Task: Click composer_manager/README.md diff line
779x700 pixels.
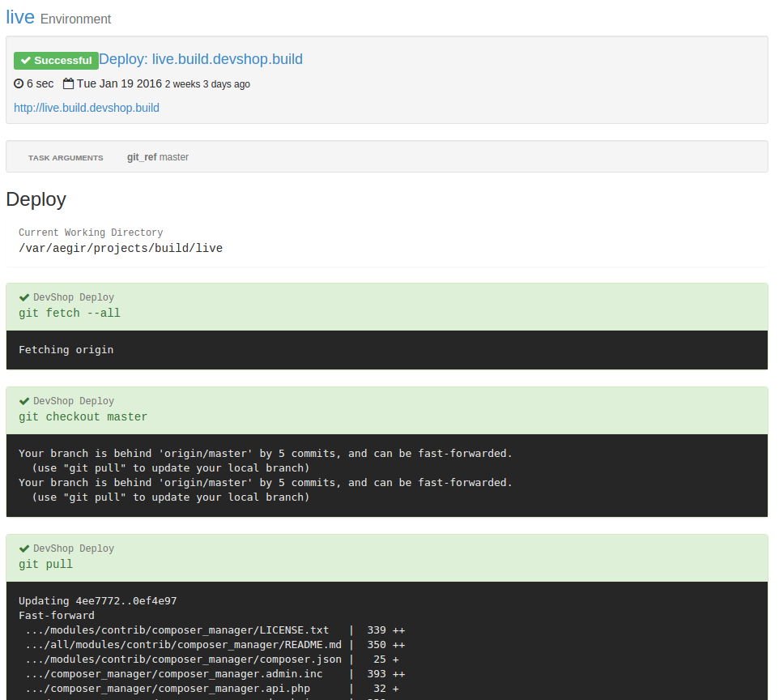Action: 215,645
